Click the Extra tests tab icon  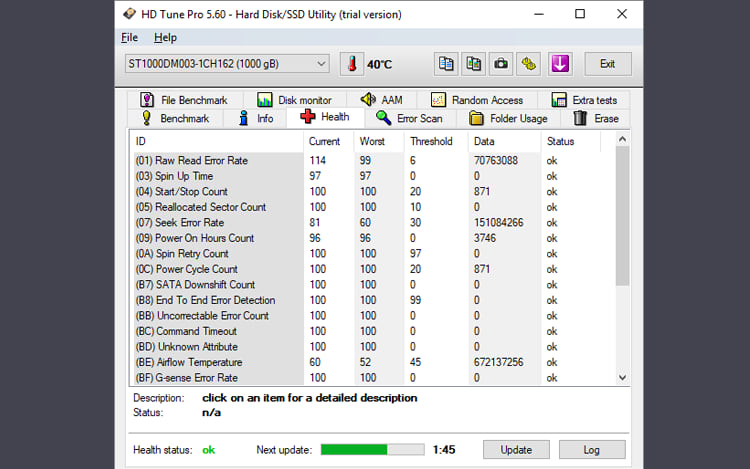tap(559, 100)
